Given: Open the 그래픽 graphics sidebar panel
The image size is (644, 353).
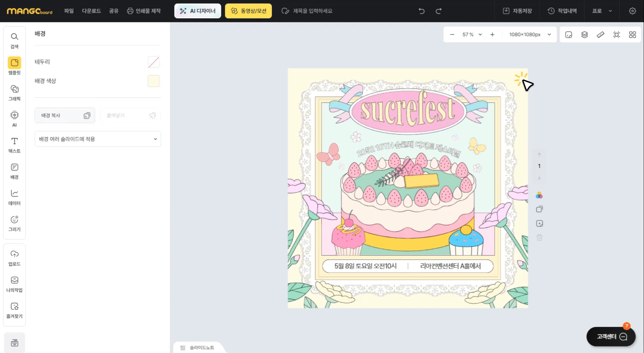Looking at the screenshot, I should [x=14, y=93].
